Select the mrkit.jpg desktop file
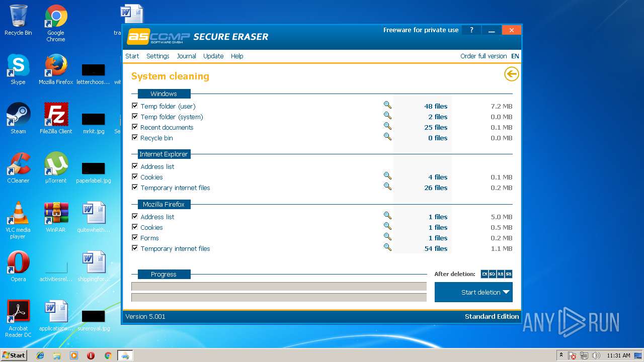The width and height of the screenshot is (644, 362). [x=94, y=124]
